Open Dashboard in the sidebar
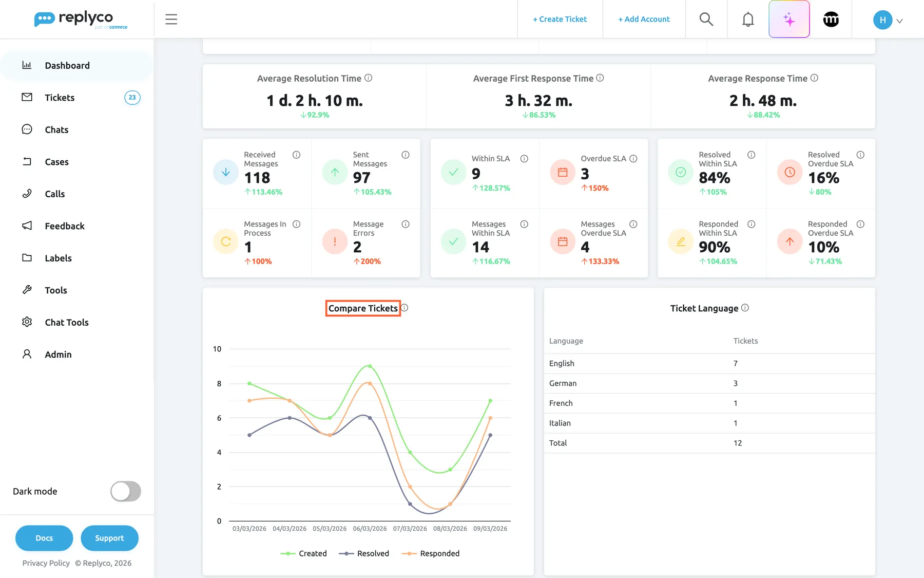 coord(77,66)
